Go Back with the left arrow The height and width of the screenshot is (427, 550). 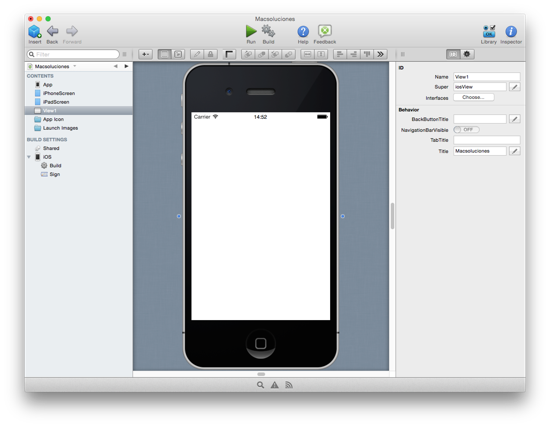[x=52, y=31]
